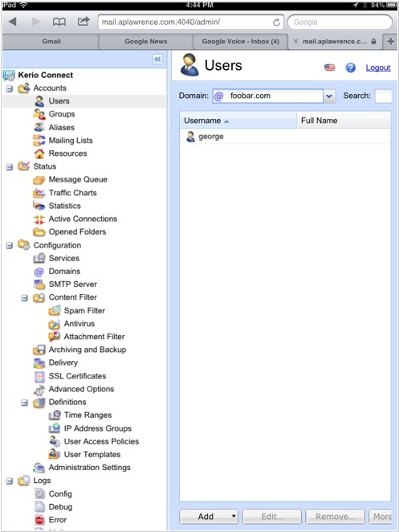
Task: Open the Domain dropdown arrow
Action: (x=329, y=96)
